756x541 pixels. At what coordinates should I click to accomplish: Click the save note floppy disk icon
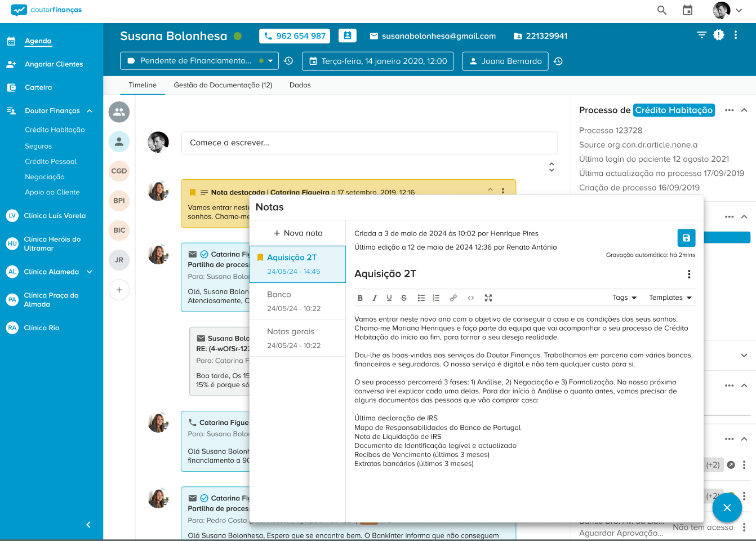tap(686, 238)
